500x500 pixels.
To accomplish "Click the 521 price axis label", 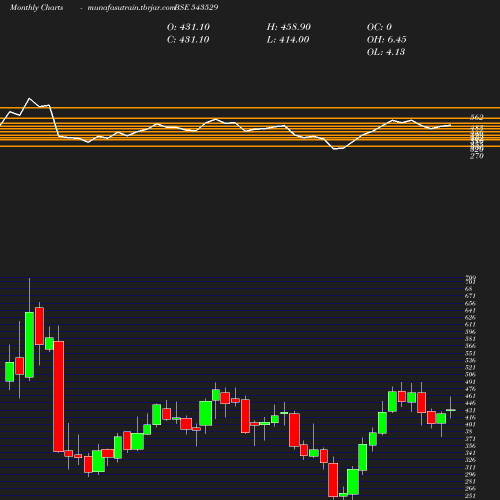I will click(x=470, y=367).
